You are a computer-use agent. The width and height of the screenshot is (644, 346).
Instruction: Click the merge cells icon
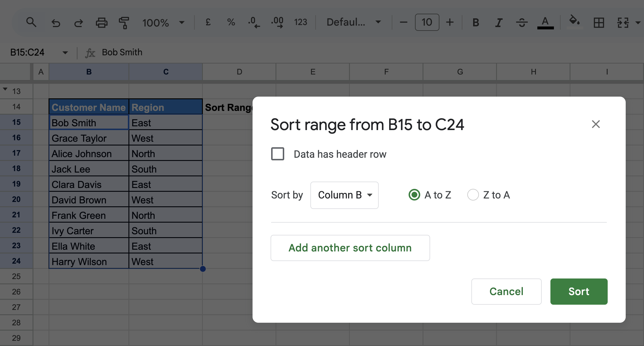click(623, 22)
